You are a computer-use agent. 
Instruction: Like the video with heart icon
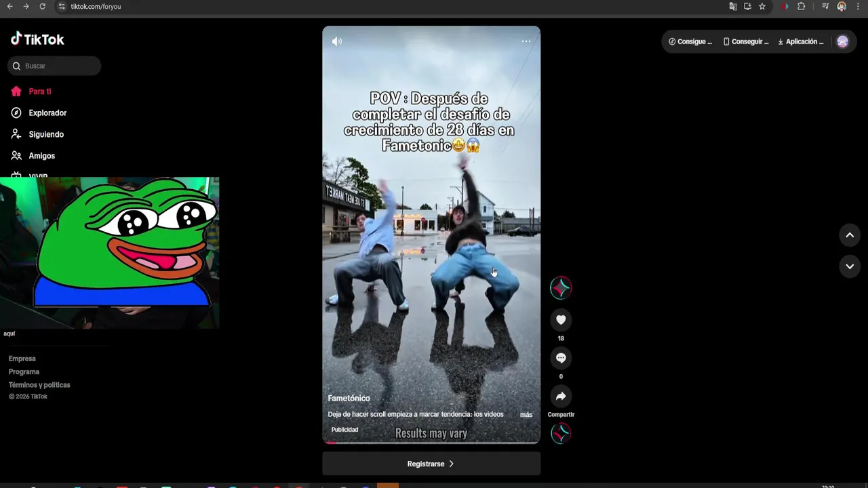[x=561, y=320]
